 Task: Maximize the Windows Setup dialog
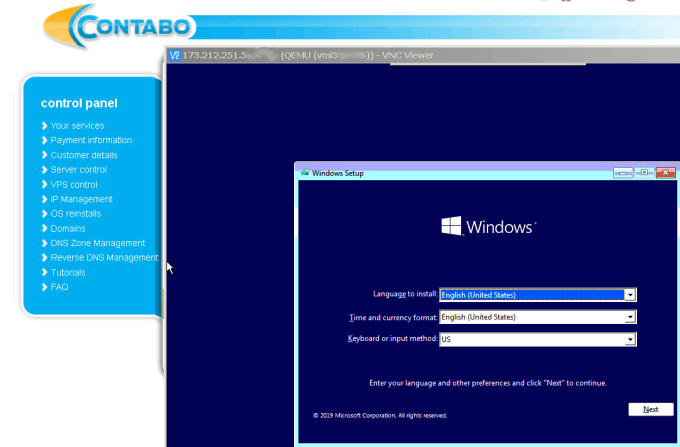pos(644,173)
